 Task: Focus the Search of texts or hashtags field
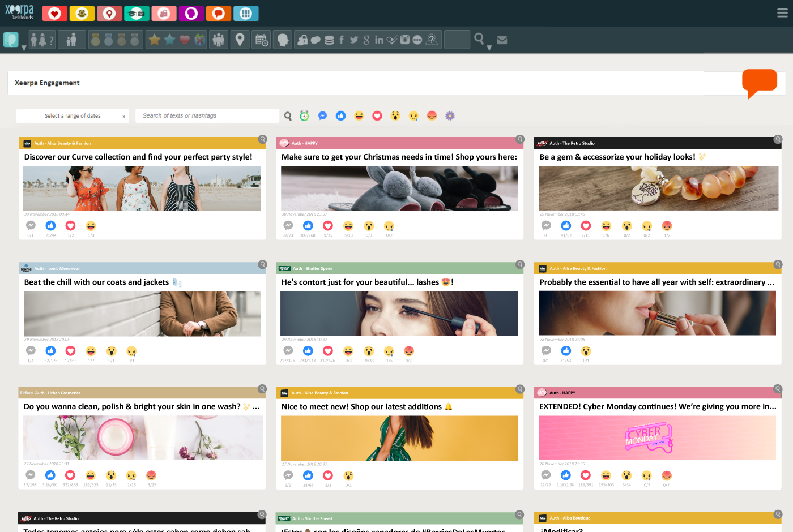(207, 116)
